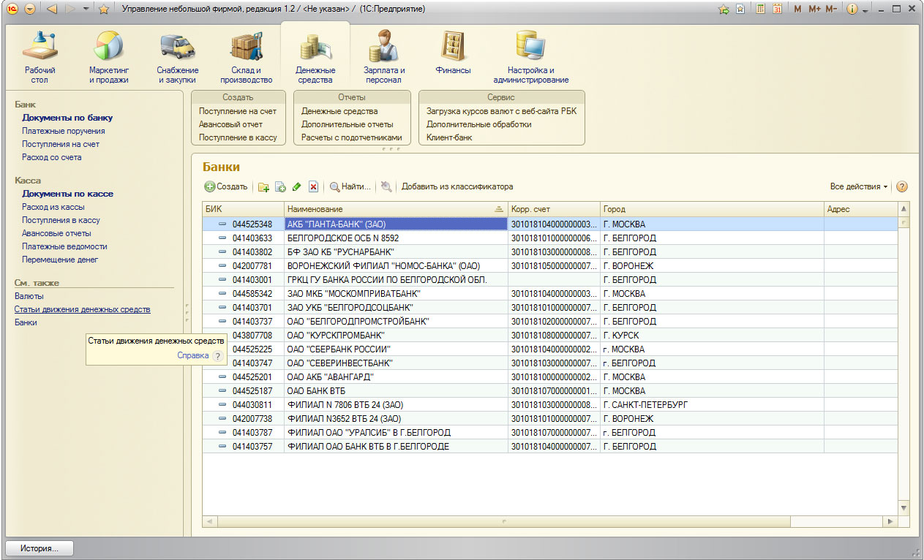Click the back navigation arrow
This screenshot has height=560, width=924.
[x=51, y=10]
